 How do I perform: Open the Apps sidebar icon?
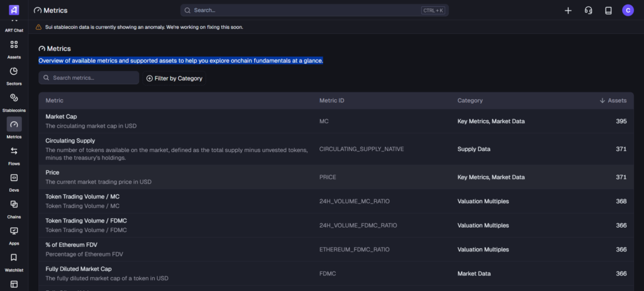(14, 231)
